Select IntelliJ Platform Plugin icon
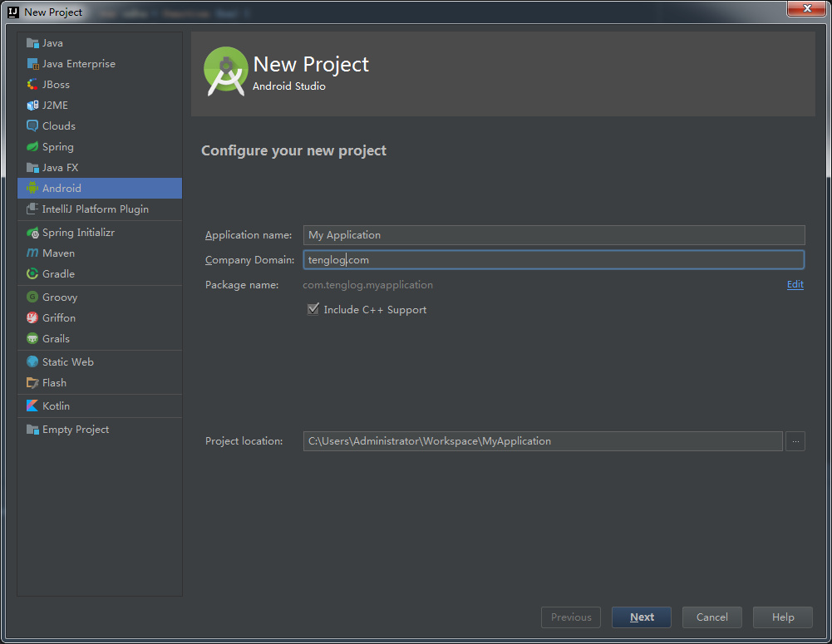Viewport: 832px width, 644px height. (32, 209)
